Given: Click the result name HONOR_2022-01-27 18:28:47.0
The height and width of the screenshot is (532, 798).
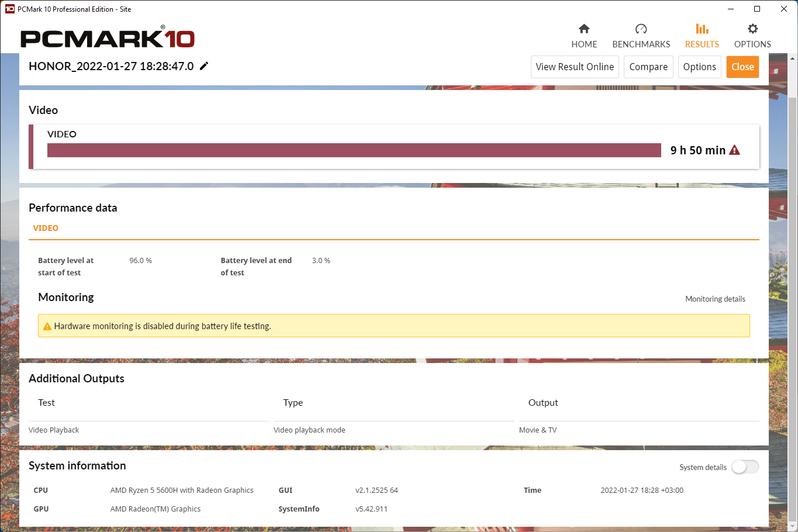Looking at the screenshot, I should [111, 66].
